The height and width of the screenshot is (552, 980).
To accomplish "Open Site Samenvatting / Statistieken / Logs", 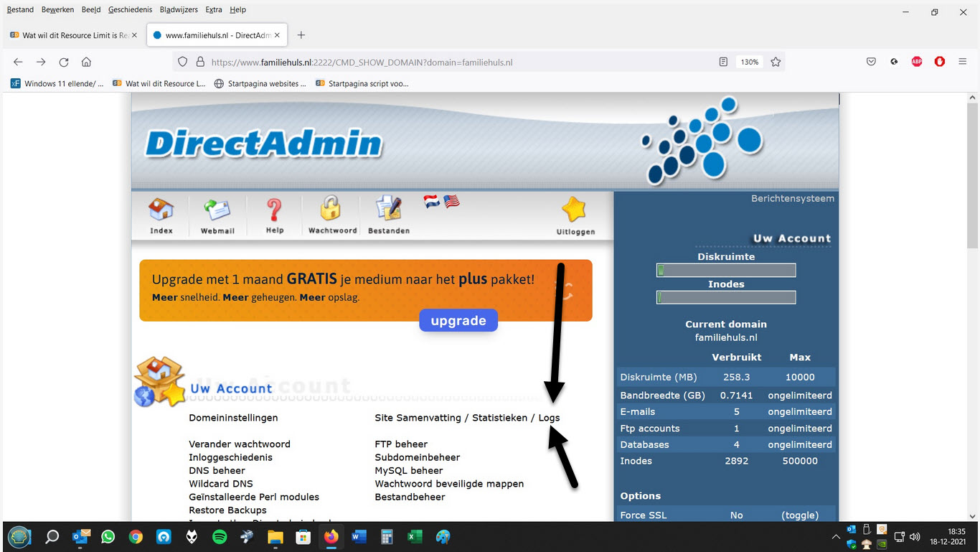I will [467, 418].
